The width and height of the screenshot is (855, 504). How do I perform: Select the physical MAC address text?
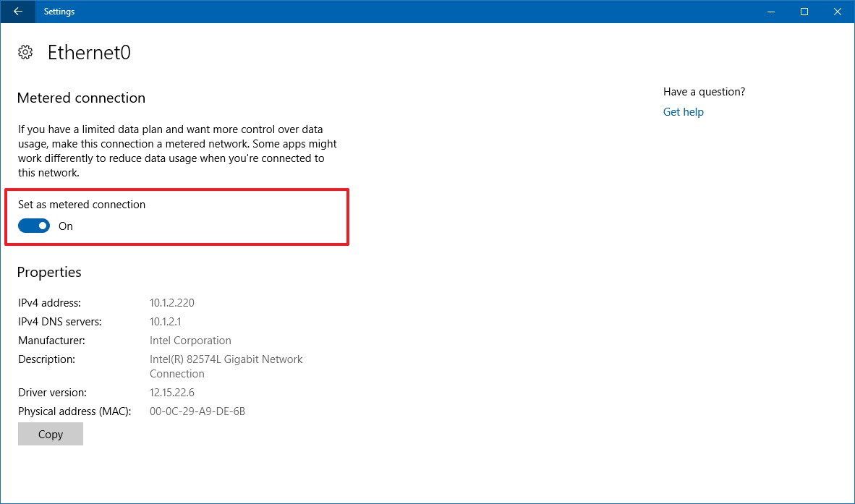tap(197, 411)
